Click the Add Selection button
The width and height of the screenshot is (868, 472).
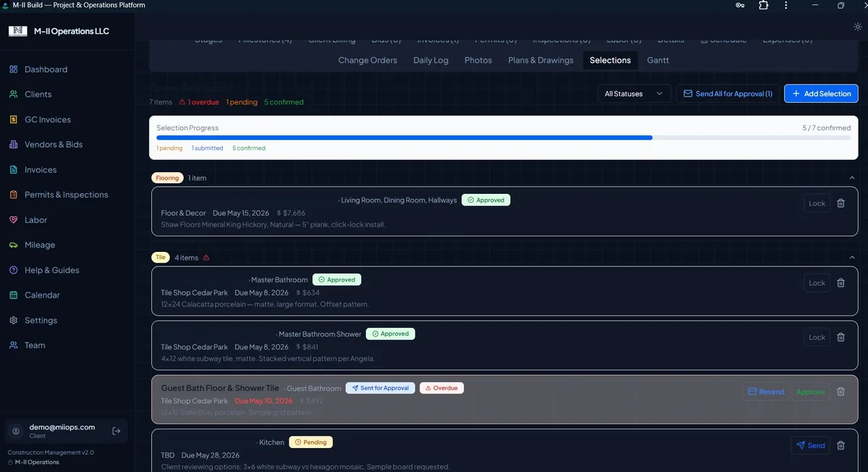[x=822, y=93]
